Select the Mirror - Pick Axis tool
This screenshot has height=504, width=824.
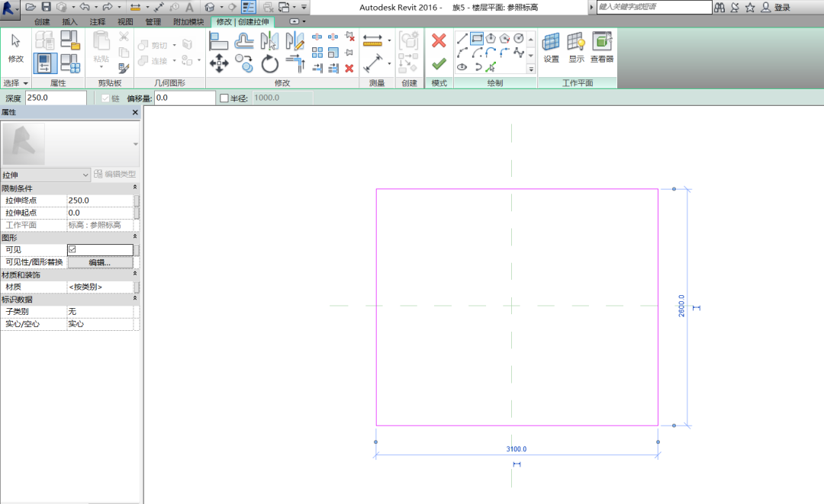[x=269, y=41]
